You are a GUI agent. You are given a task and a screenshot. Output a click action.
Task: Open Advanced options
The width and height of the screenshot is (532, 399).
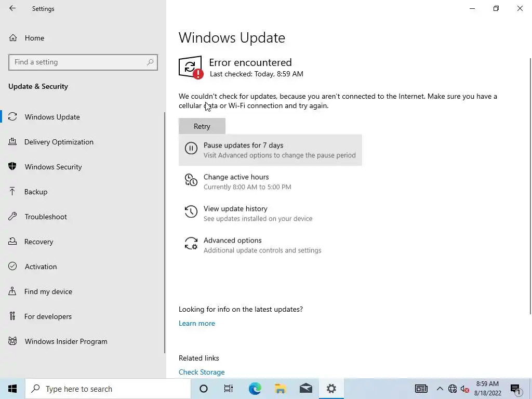coord(270,245)
